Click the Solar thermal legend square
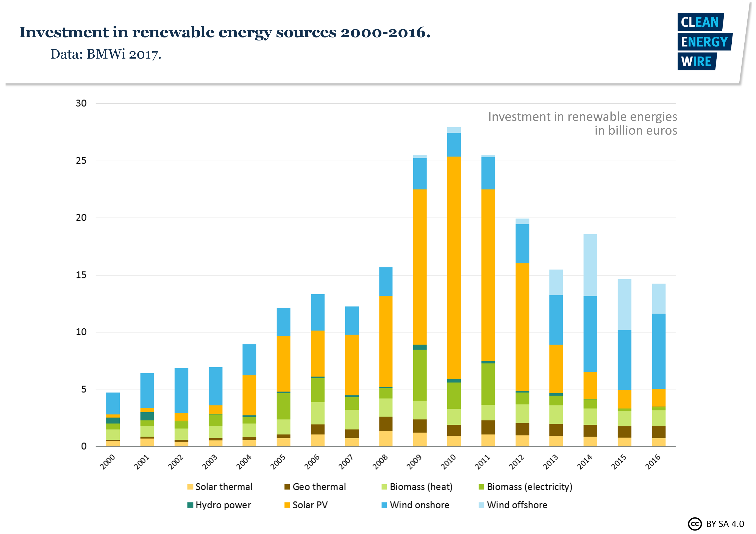 (190, 487)
